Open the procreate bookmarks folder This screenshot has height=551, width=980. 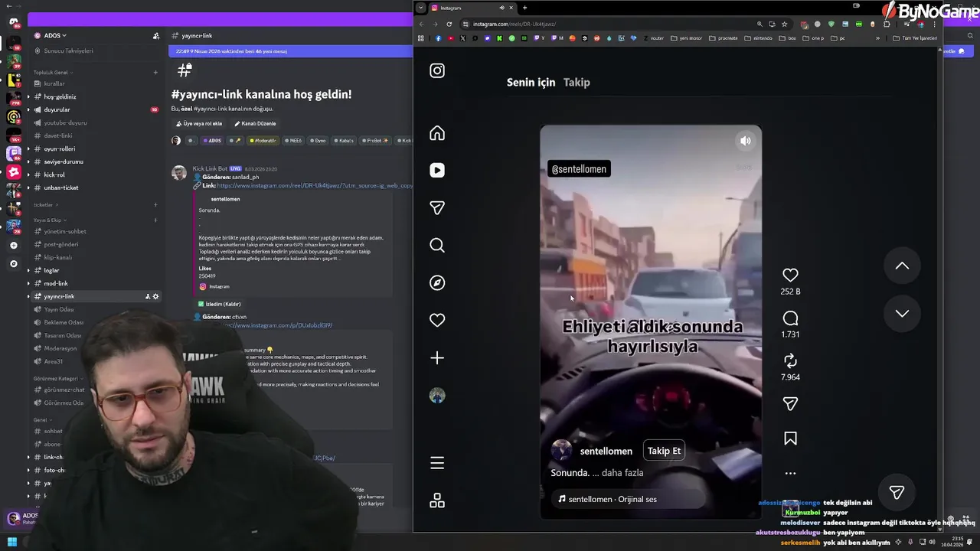pyautogui.click(x=724, y=38)
